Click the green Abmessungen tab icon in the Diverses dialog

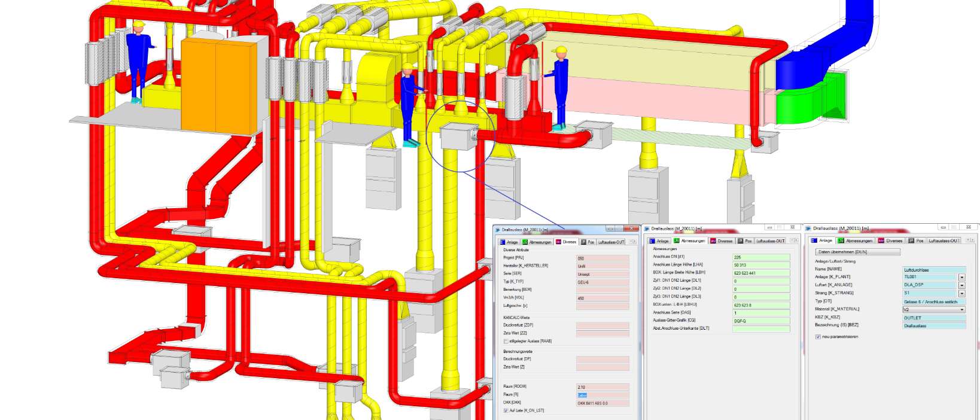525,242
